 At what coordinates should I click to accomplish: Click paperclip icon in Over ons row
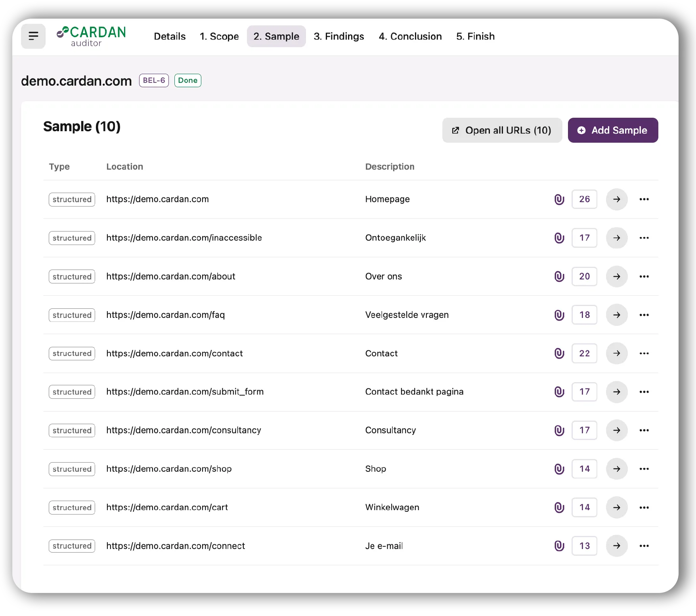[x=559, y=276]
